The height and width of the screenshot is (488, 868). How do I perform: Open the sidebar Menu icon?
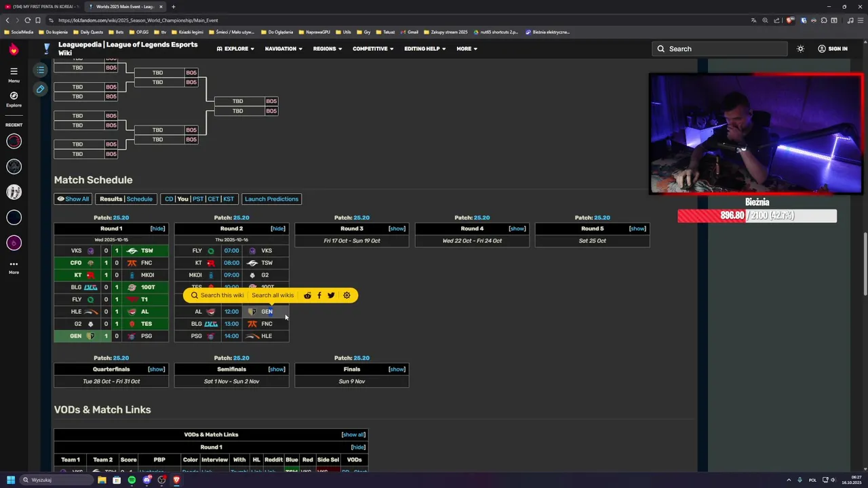pyautogui.click(x=14, y=70)
